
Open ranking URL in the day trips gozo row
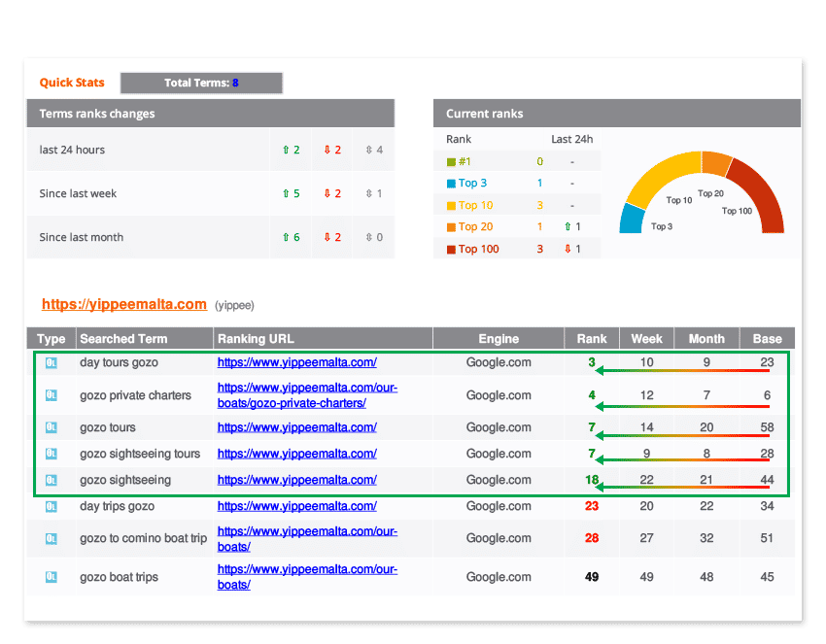(297, 507)
